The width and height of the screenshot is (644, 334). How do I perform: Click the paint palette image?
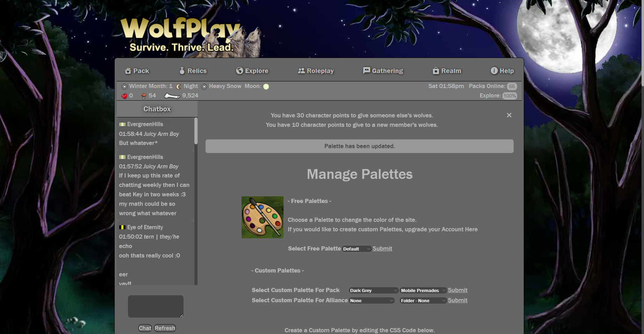tap(262, 217)
